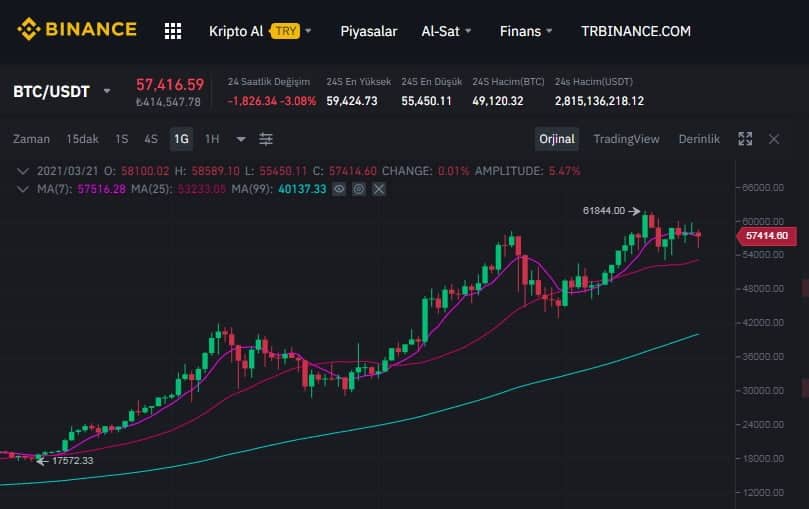
Task: Click the 57414.60 current price label
Action: [x=767, y=236]
